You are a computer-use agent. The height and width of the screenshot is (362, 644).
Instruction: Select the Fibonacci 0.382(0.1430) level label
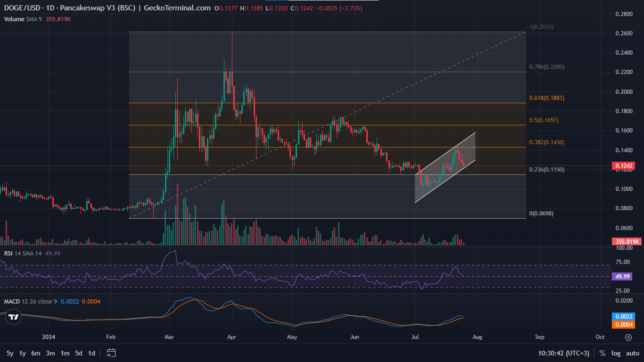tap(546, 142)
